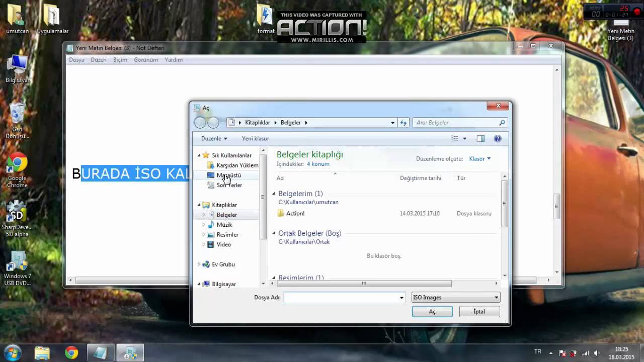Image resolution: width=644 pixels, height=362 pixels.
Task: Select the Geri Dönüşüm recycle bin icon
Action: (x=17, y=121)
